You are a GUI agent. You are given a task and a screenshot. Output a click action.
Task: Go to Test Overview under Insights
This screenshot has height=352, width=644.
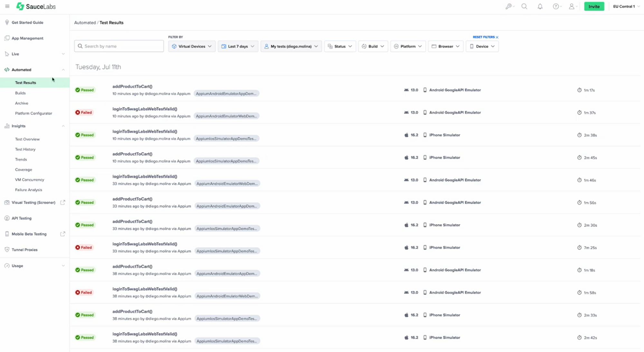pyautogui.click(x=27, y=139)
